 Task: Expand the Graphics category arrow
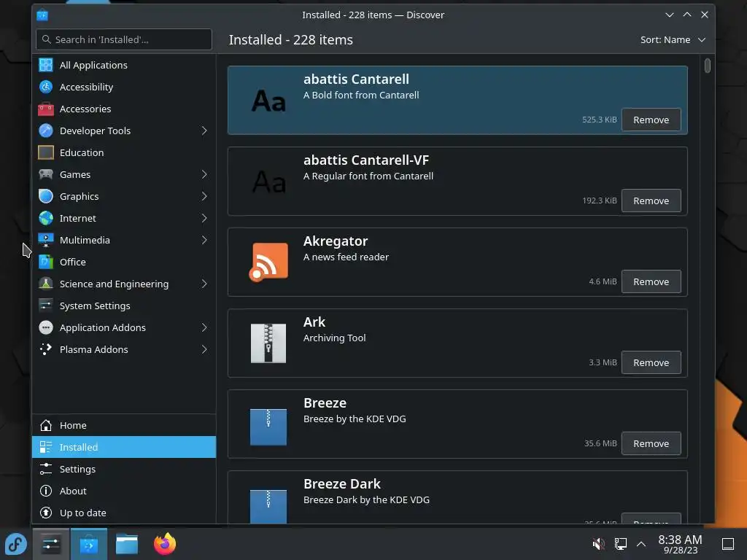204,196
